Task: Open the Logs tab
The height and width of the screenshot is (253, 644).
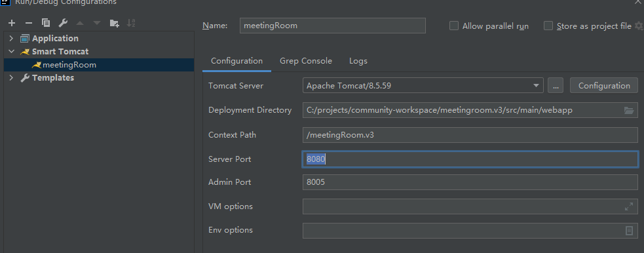Action: tap(358, 61)
